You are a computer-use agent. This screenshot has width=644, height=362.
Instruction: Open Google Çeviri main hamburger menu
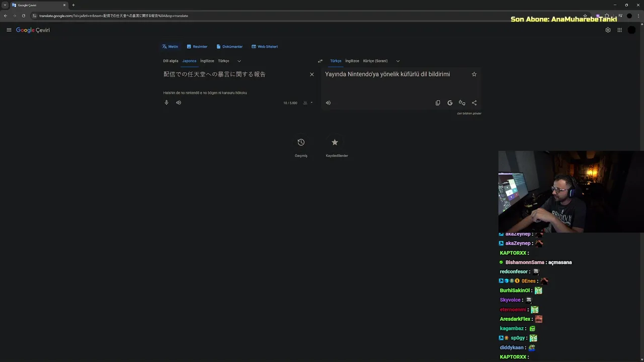coord(9,30)
